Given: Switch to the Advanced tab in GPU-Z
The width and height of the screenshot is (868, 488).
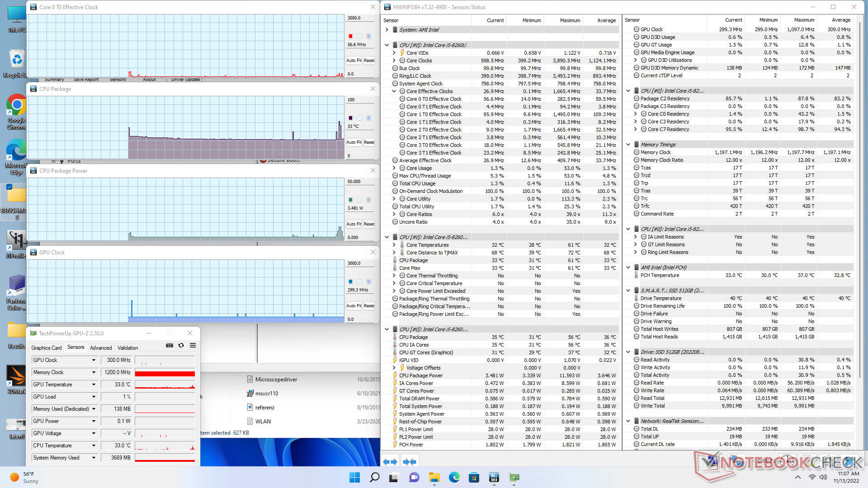Looking at the screenshot, I should click(x=101, y=347).
